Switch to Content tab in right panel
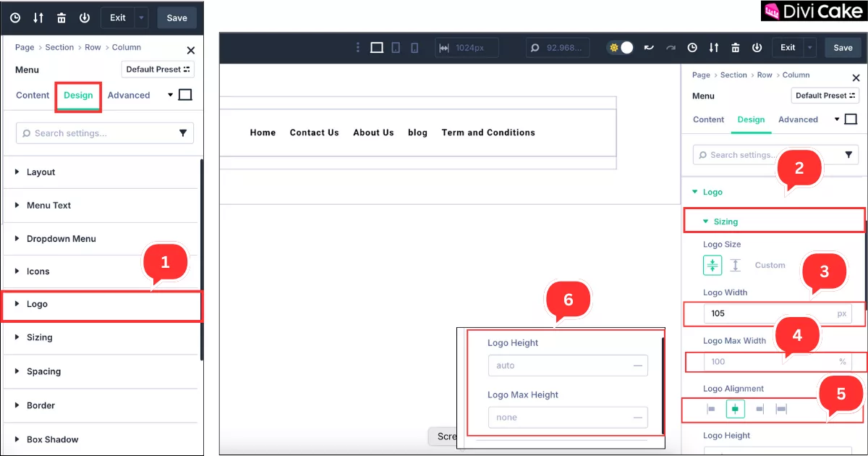868x456 pixels. click(x=708, y=119)
